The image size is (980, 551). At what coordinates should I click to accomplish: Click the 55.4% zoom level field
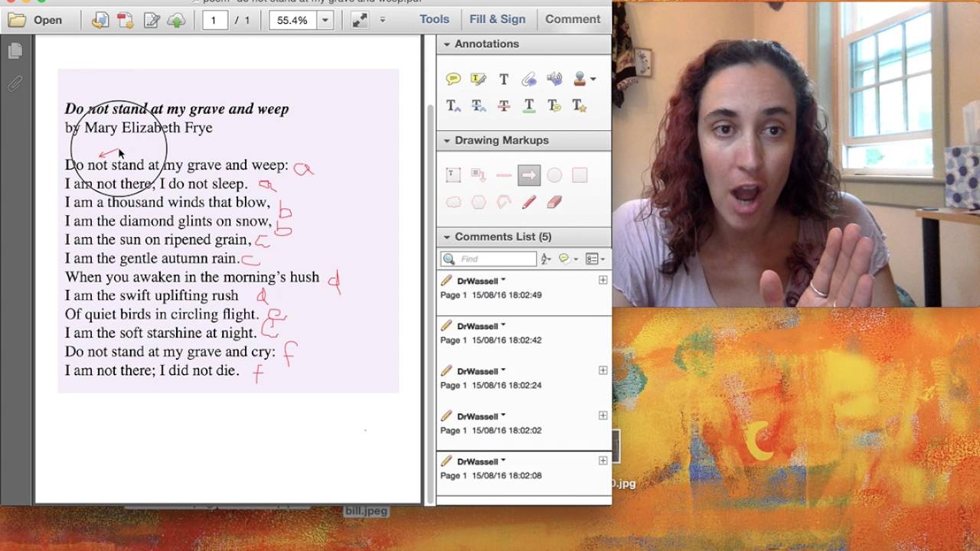293,20
